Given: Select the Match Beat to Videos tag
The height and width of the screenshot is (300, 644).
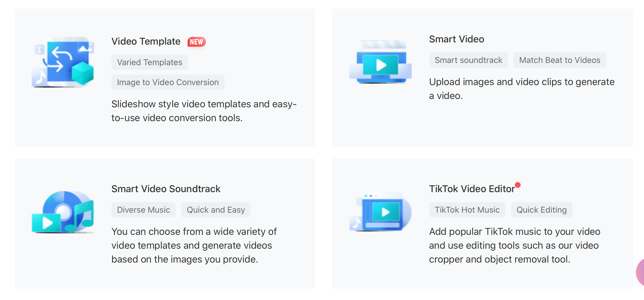Looking at the screenshot, I should tap(559, 60).
